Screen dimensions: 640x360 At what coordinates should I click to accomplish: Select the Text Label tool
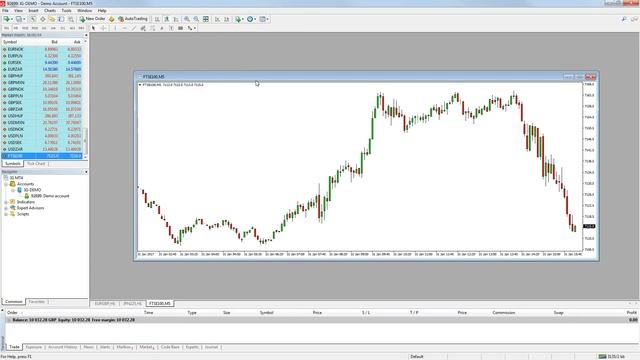pyautogui.click(x=171, y=28)
